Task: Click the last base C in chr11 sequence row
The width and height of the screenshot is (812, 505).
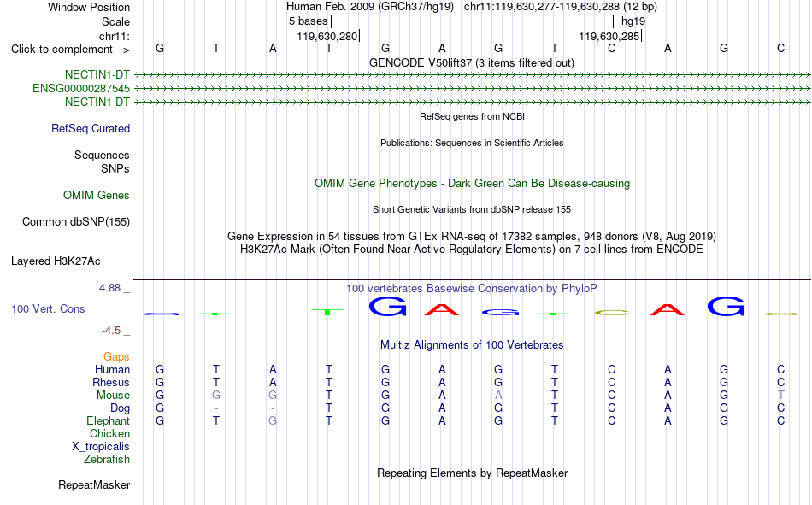Action: (781, 48)
